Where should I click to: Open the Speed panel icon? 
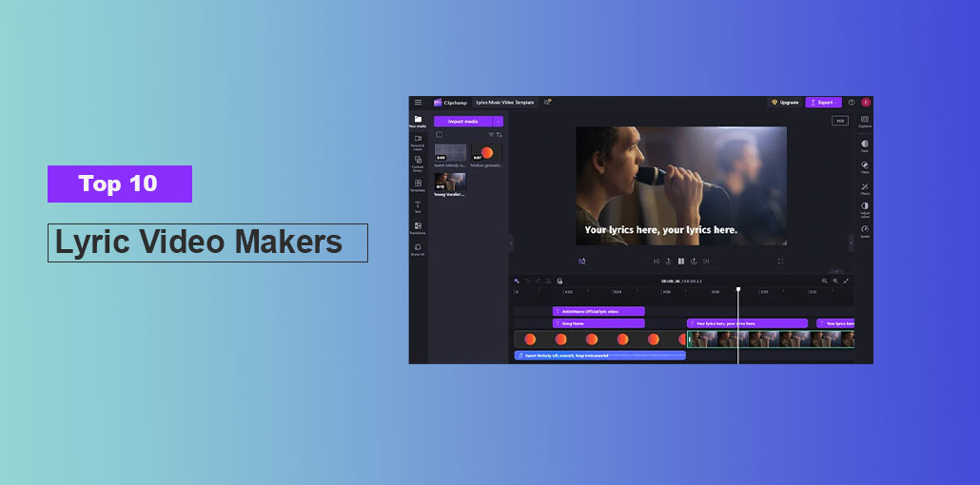[865, 231]
